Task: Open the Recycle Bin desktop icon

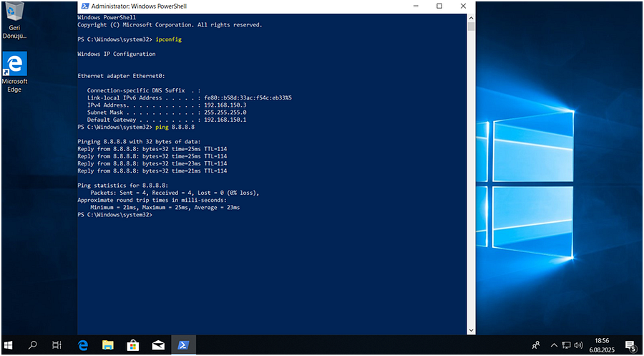Action: (x=14, y=21)
